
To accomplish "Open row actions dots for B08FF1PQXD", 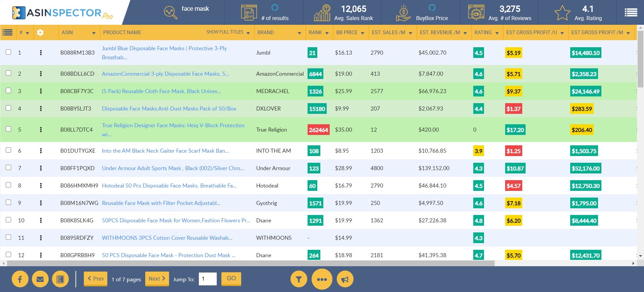I will click(41, 168).
